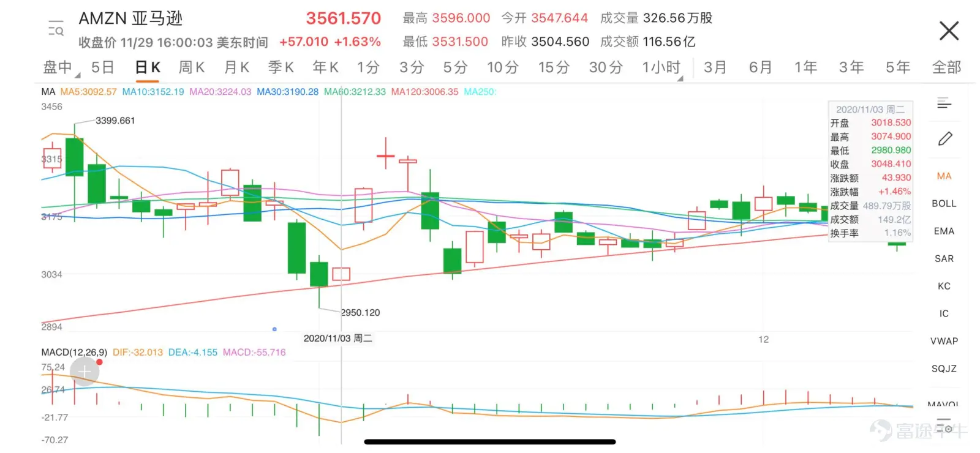This screenshot has width=980, height=453.
Task: Switch to 月K monthly chart
Action: [236, 67]
